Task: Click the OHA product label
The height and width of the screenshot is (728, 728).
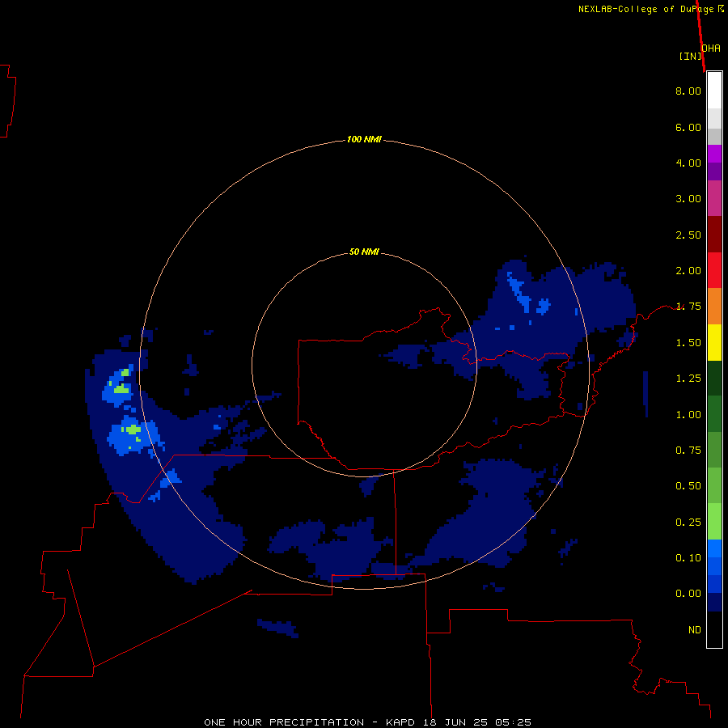Action: point(711,49)
